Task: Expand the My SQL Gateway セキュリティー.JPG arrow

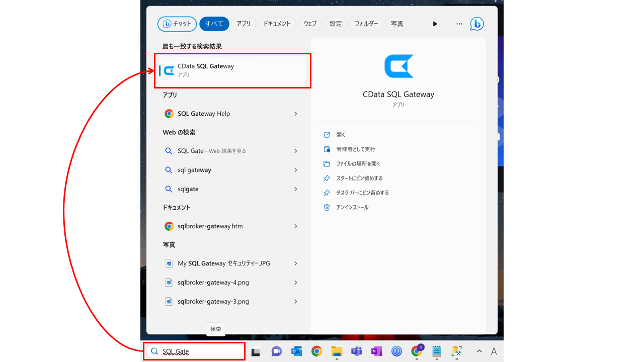Action: click(296, 263)
